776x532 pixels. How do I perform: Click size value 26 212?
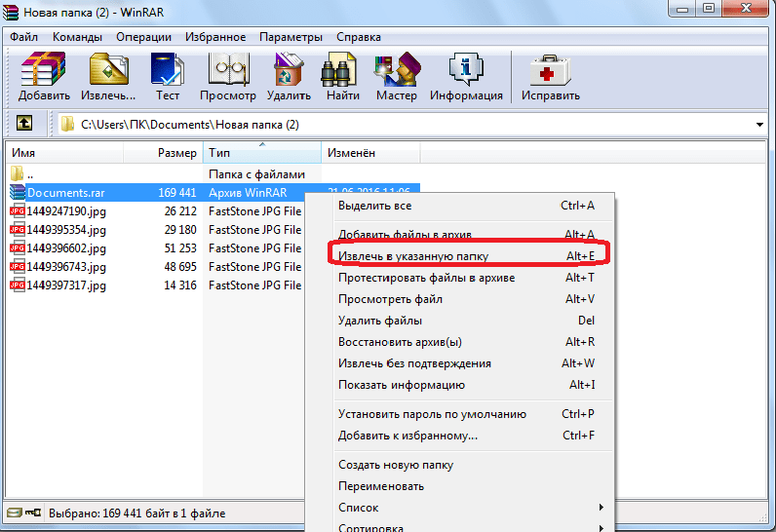click(x=180, y=211)
